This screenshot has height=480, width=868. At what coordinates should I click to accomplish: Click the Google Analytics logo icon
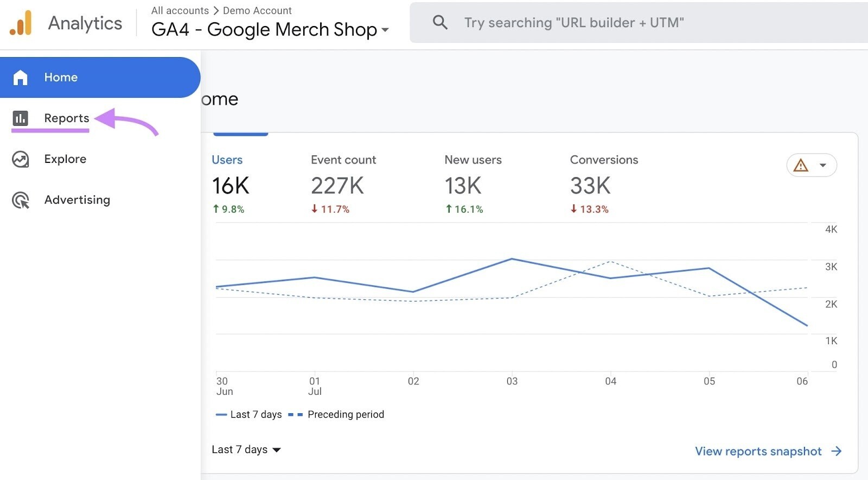point(21,23)
